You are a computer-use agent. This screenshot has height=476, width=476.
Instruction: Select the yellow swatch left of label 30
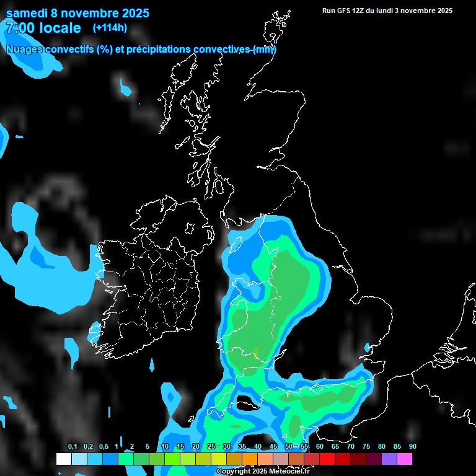pyautogui.click(x=218, y=459)
